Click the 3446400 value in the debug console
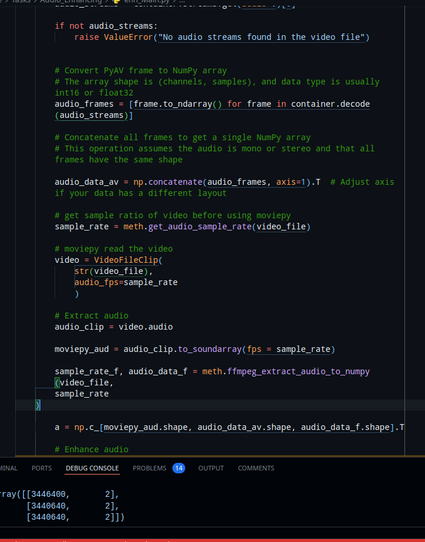This screenshot has height=542, width=425. [48, 494]
